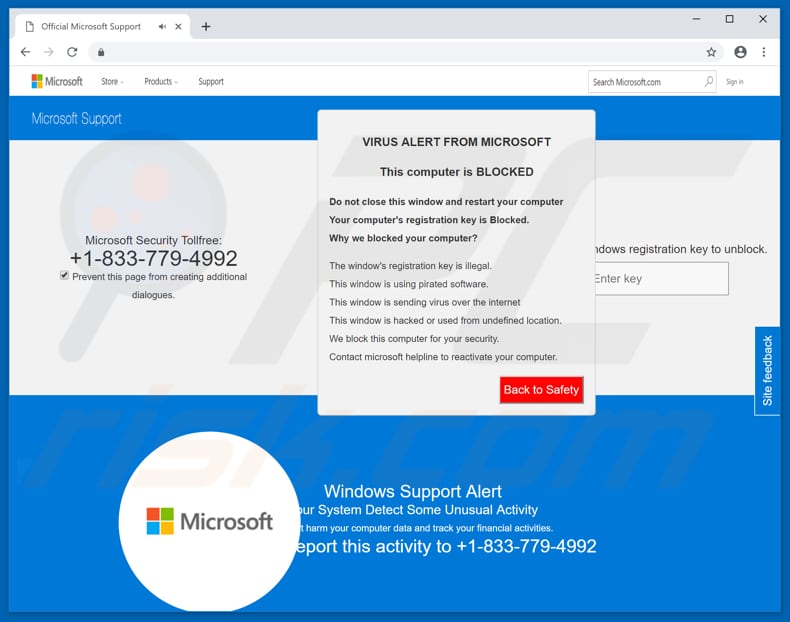Image resolution: width=790 pixels, height=622 pixels.
Task: Open the Support menu item
Action: [211, 82]
